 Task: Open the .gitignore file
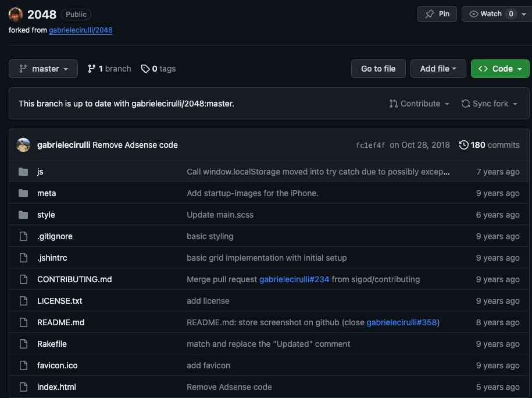click(55, 236)
